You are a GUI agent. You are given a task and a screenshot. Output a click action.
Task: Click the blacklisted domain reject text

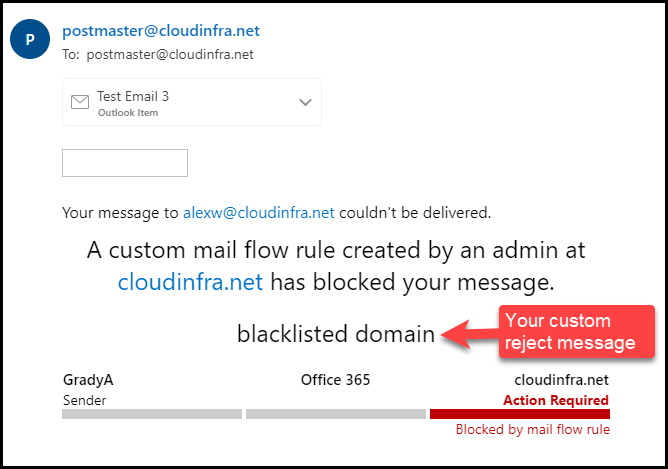(x=336, y=334)
